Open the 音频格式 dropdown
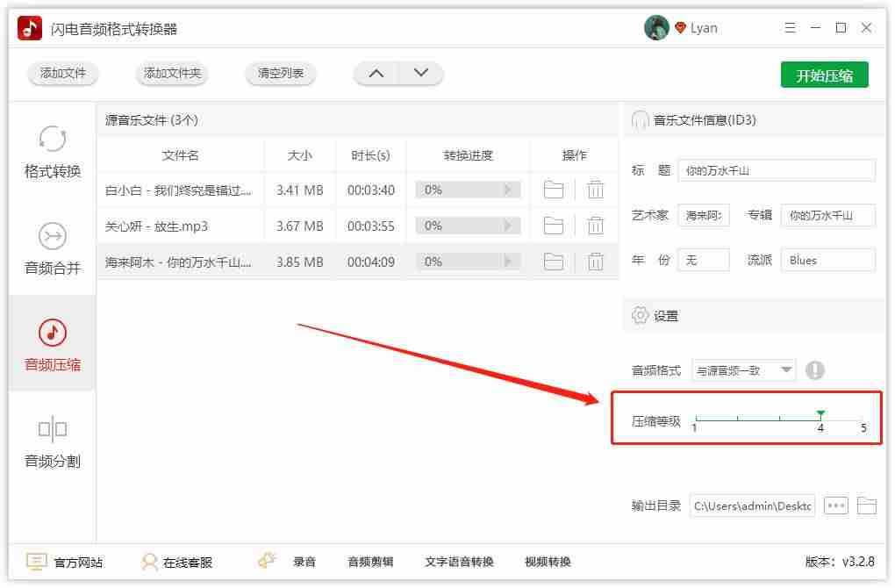Screen dimensions: 895x588 click(744, 370)
